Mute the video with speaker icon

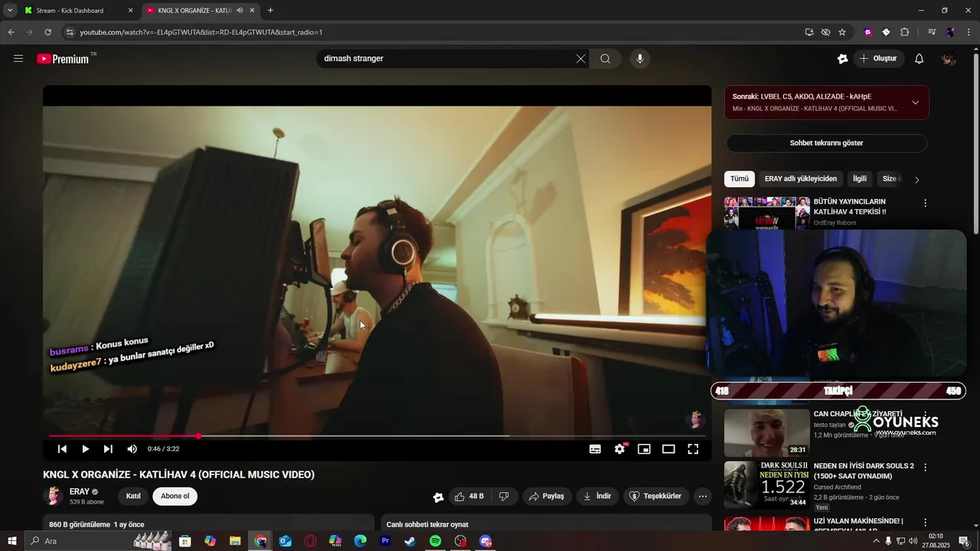132,449
